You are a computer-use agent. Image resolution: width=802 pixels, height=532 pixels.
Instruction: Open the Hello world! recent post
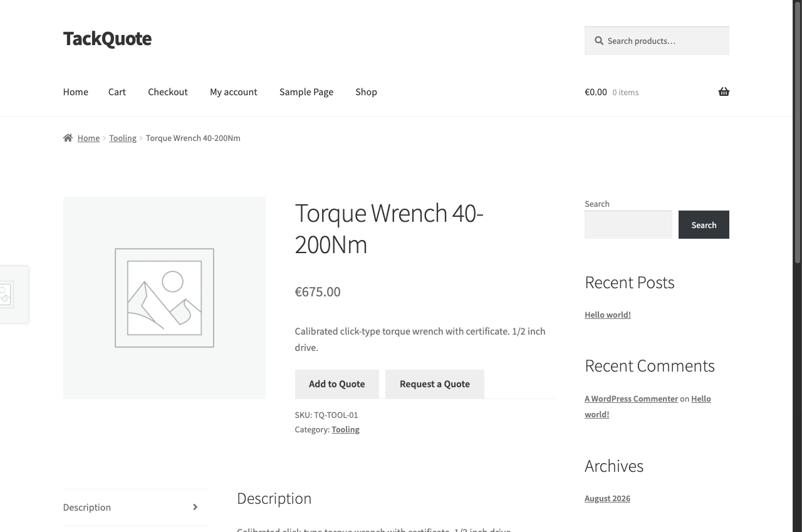[608, 315]
